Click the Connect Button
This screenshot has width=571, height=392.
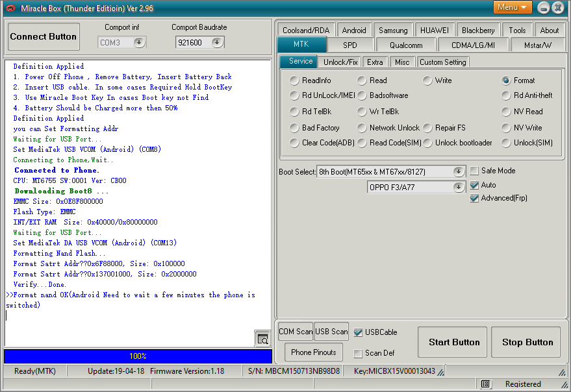[x=44, y=36]
